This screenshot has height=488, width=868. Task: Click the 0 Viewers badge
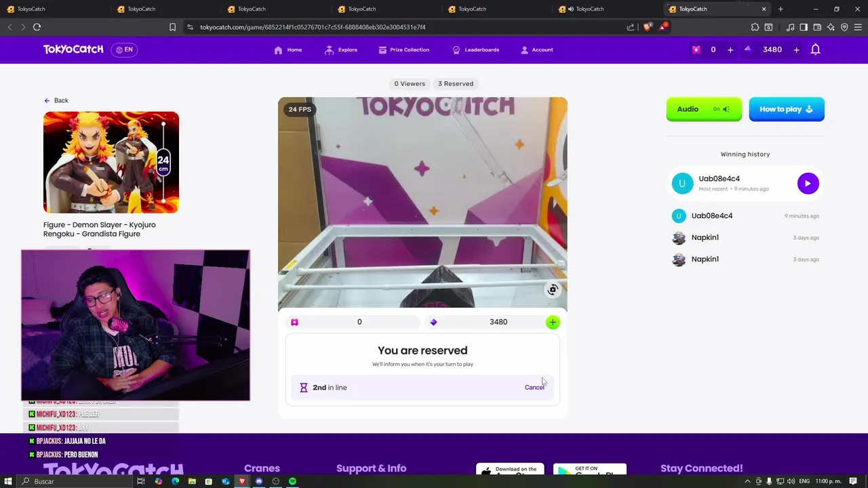click(410, 83)
